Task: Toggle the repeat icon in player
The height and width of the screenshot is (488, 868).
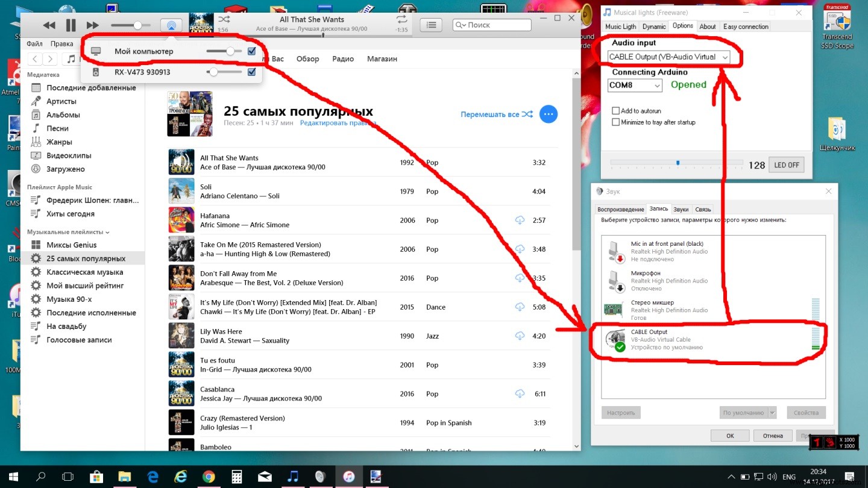Action: (401, 20)
